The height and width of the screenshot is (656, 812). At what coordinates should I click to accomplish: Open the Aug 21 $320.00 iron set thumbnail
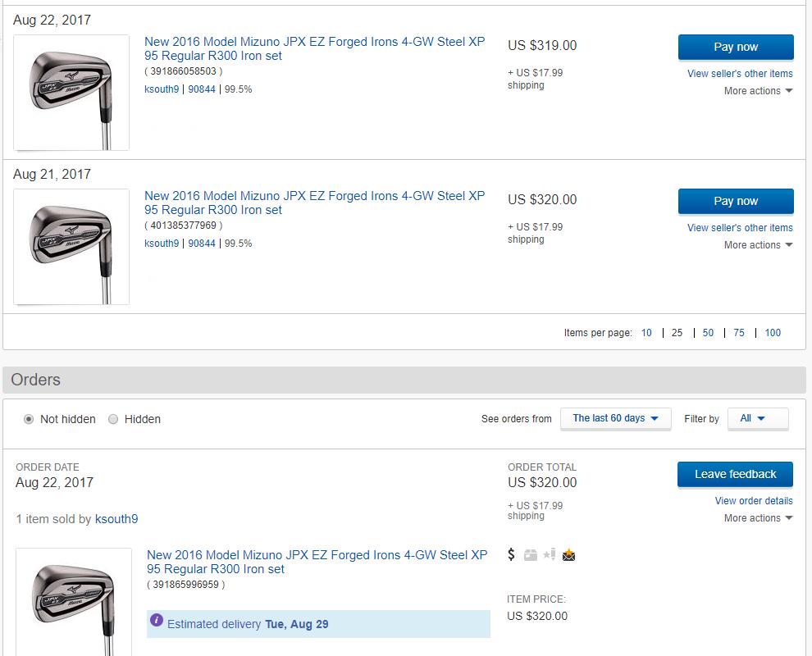click(71, 247)
